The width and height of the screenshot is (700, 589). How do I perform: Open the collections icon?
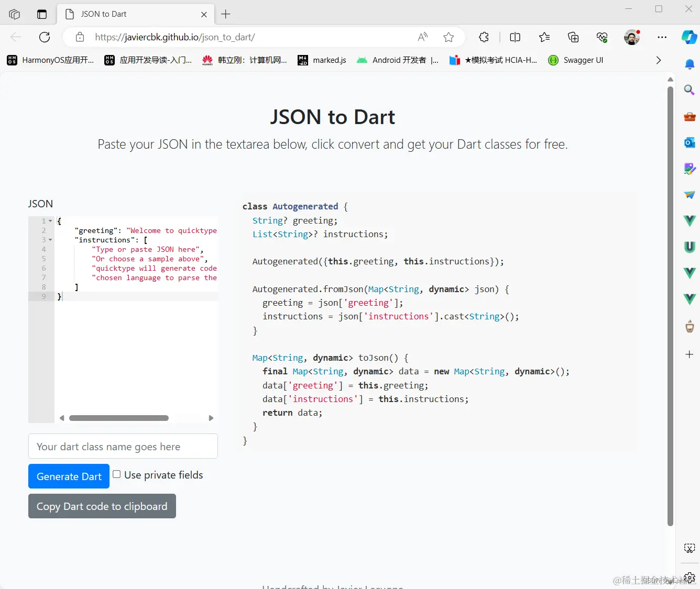click(573, 37)
